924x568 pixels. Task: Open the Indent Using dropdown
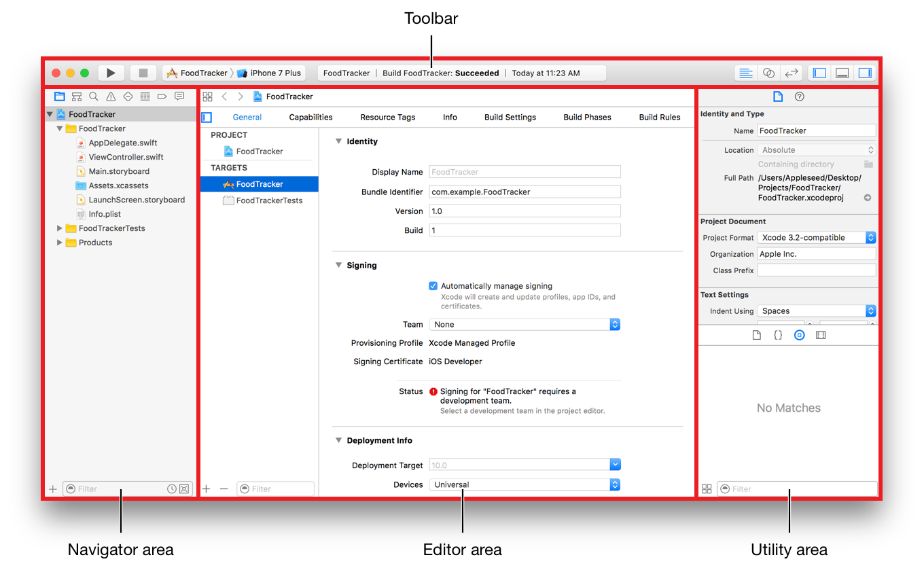(817, 311)
